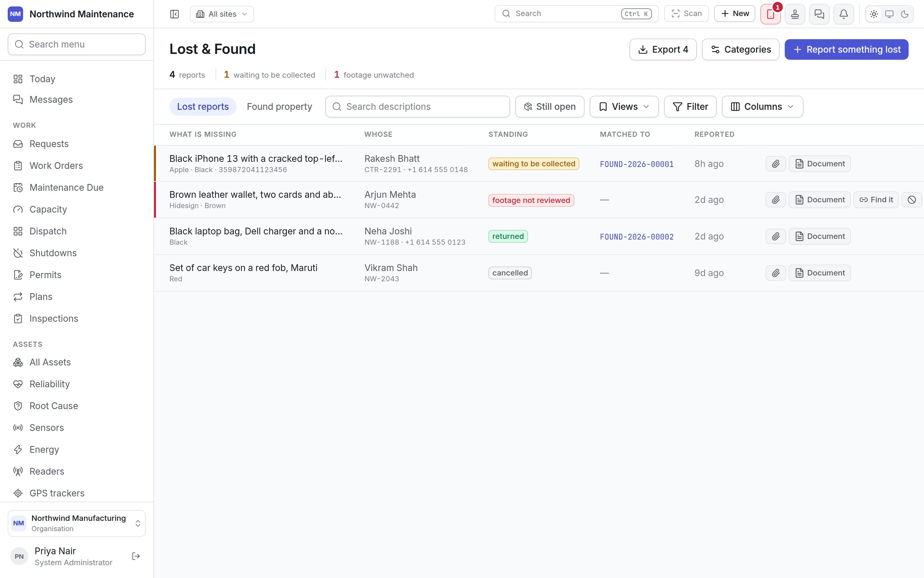Open the FOUND-2026-00001 link

tap(637, 164)
